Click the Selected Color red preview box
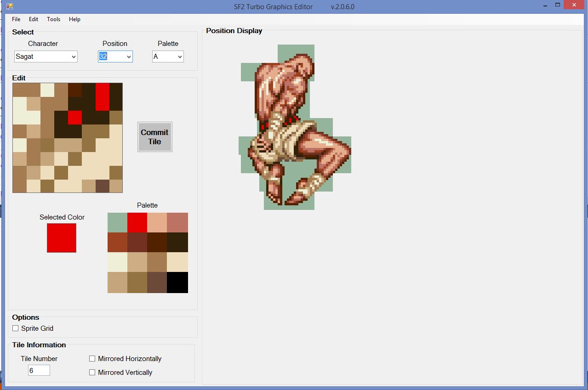The height and width of the screenshot is (390, 588). [x=62, y=238]
